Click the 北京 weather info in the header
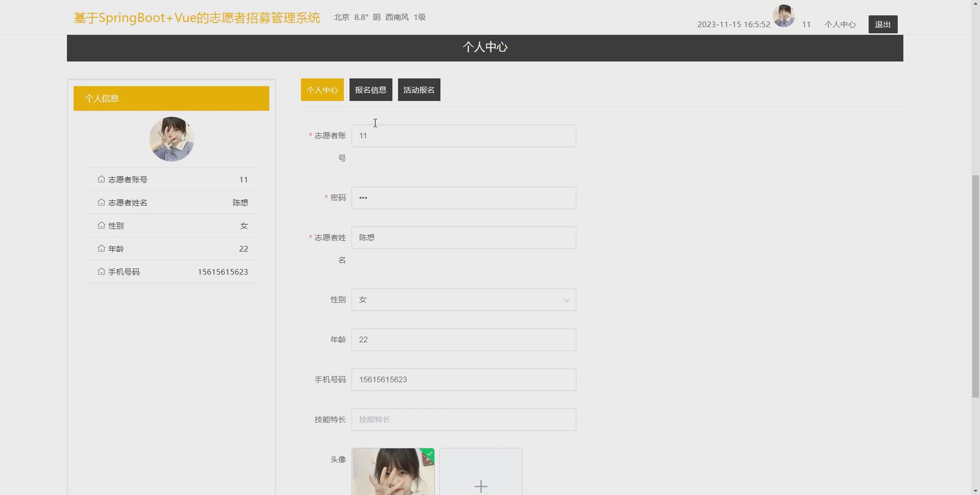The image size is (980, 495). point(380,17)
